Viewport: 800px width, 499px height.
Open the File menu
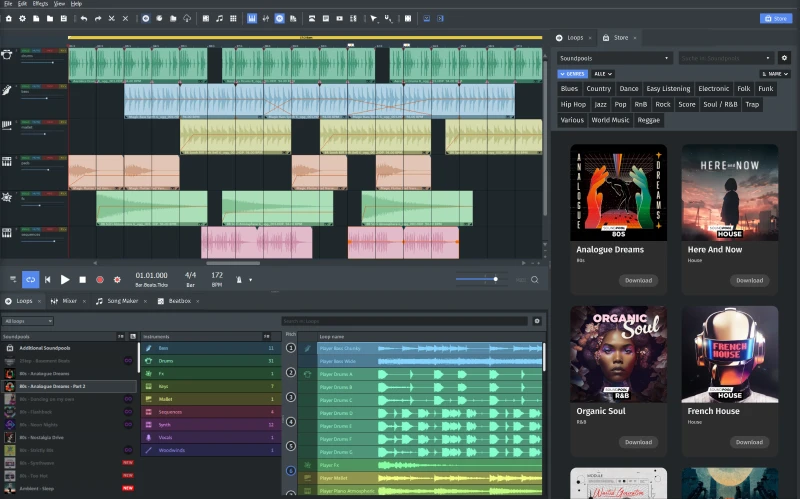(8, 4)
